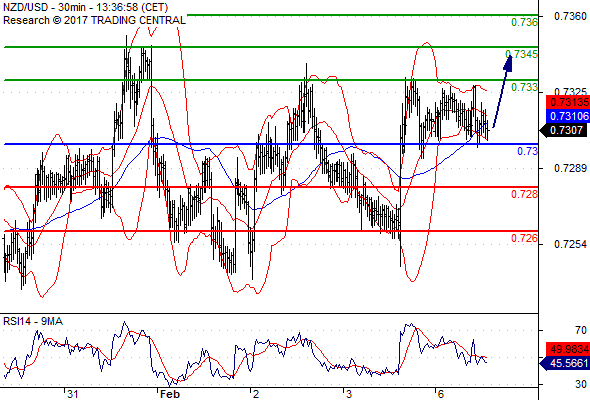Click the red 0.73135 price tag

click(568, 102)
